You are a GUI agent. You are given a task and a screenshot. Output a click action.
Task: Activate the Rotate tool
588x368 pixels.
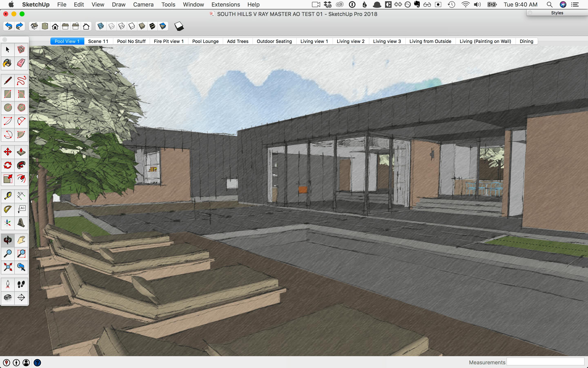click(x=8, y=166)
